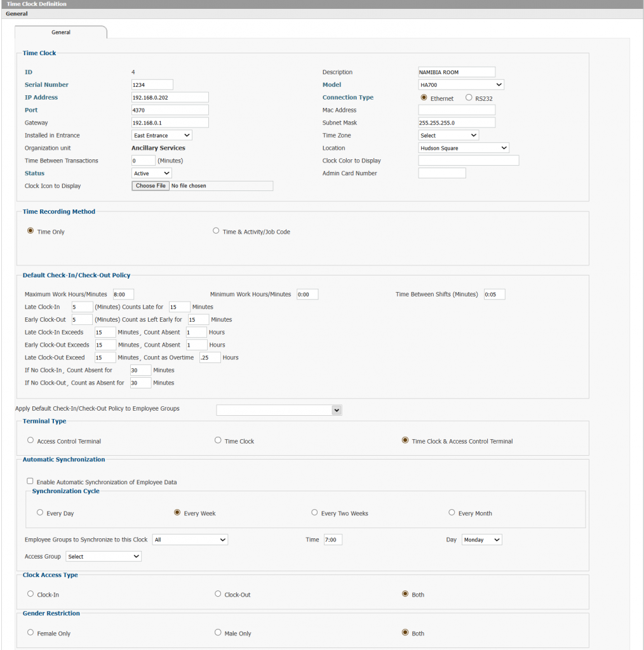Click the Count as Left Early for field
Screen dimensions: 644x650
pos(198,320)
